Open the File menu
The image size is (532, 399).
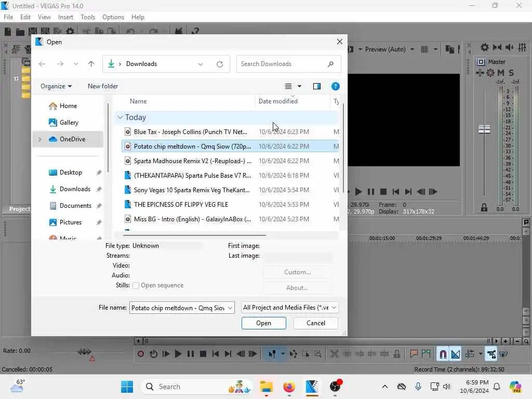(x=8, y=17)
